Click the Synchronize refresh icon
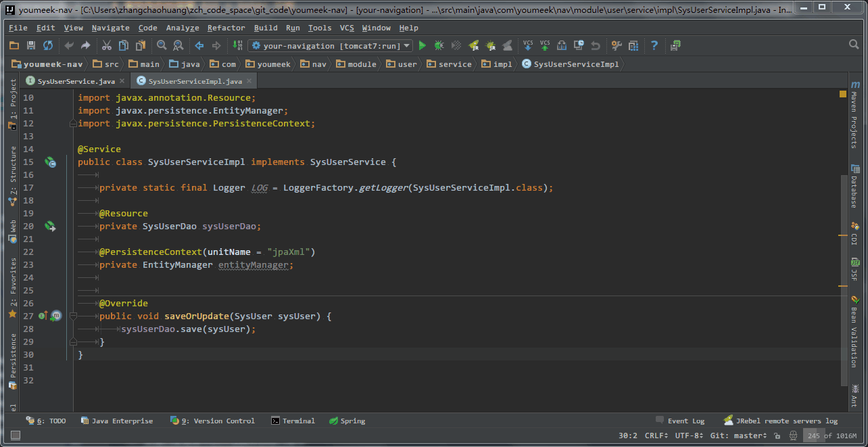 pos(48,45)
